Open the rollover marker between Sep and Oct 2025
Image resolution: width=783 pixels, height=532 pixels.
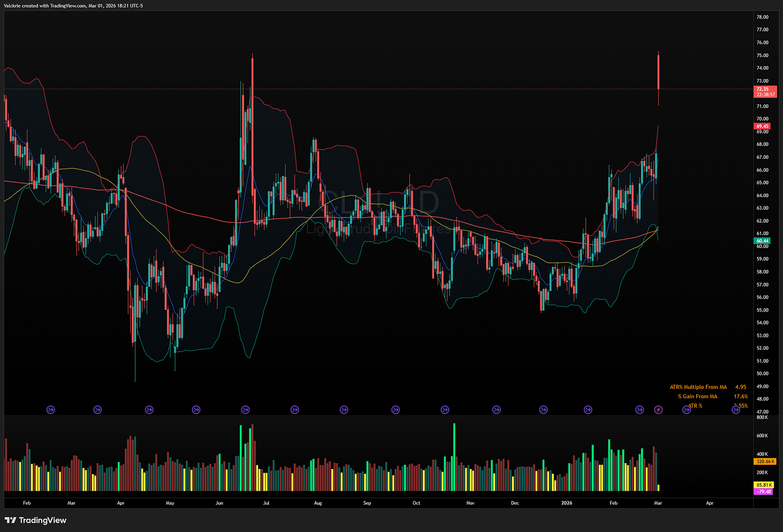click(x=395, y=410)
